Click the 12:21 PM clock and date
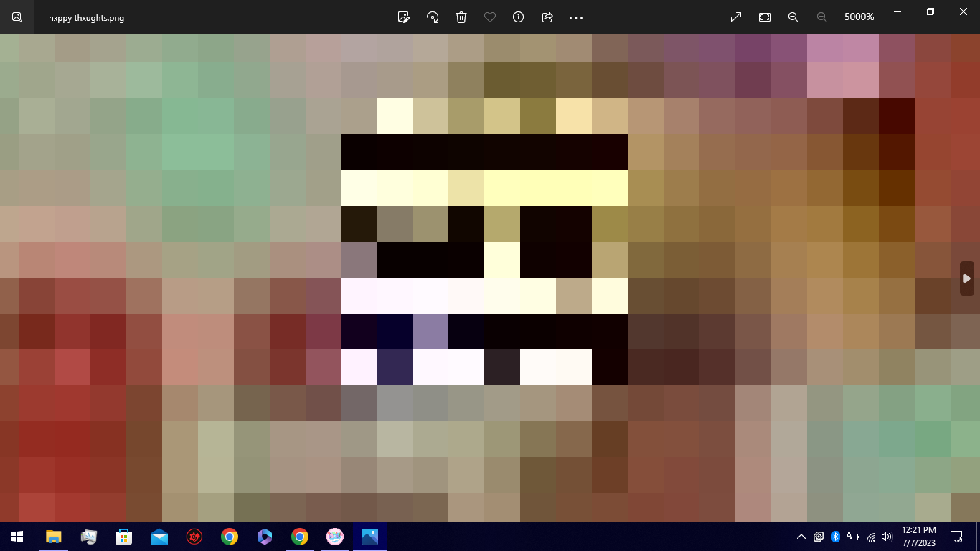This screenshot has width=980, height=551. coord(918,537)
